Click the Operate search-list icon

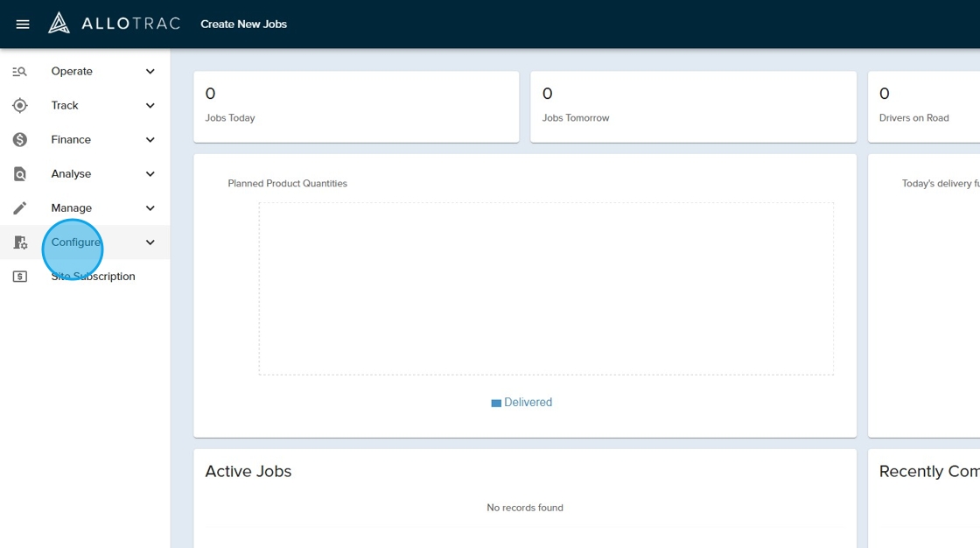(x=20, y=72)
